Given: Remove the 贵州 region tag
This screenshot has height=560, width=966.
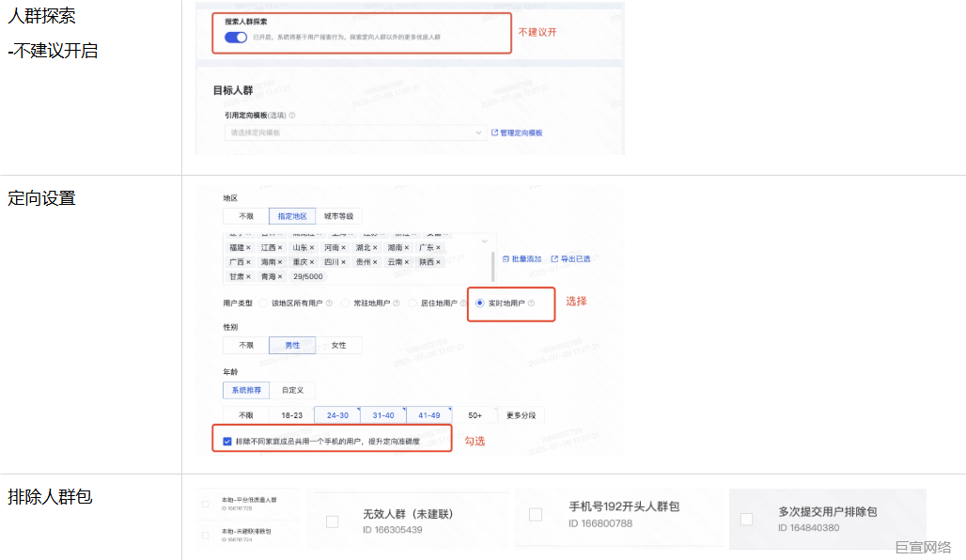Looking at the screenshot, I should (x=375, y=262).
